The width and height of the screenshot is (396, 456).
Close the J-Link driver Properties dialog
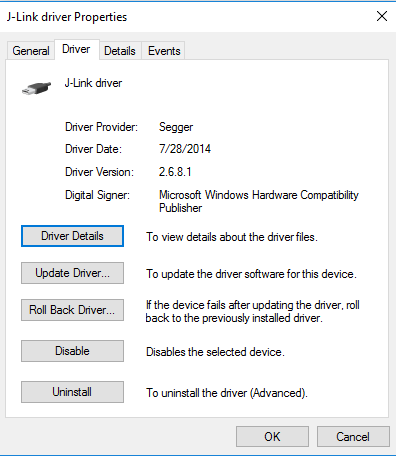click(382, 16)
